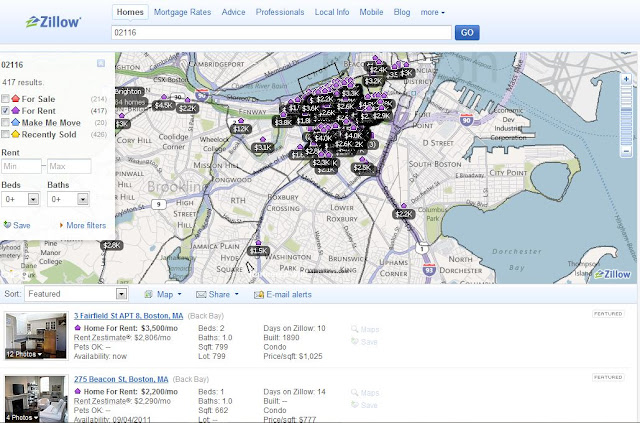Open the 3 Fairfield St APT 8 listing link
The image size is (640, 423).
click(129, 316)
